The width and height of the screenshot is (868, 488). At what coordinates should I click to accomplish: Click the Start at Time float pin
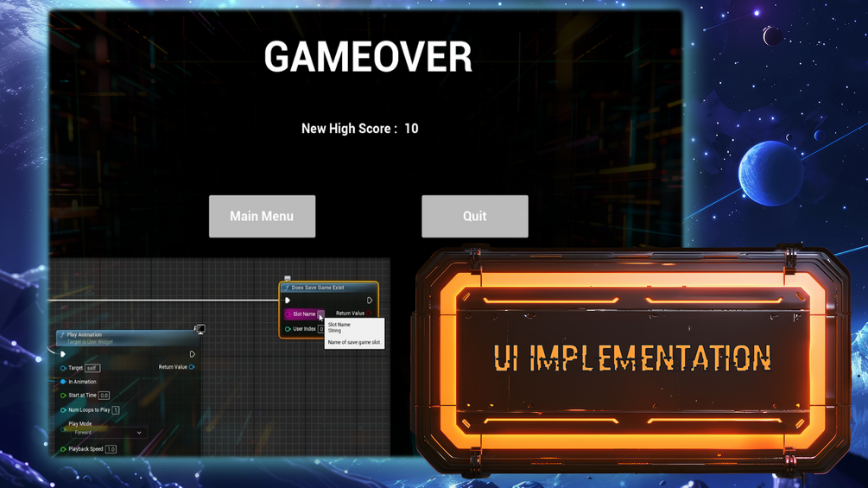click(63, 395)
